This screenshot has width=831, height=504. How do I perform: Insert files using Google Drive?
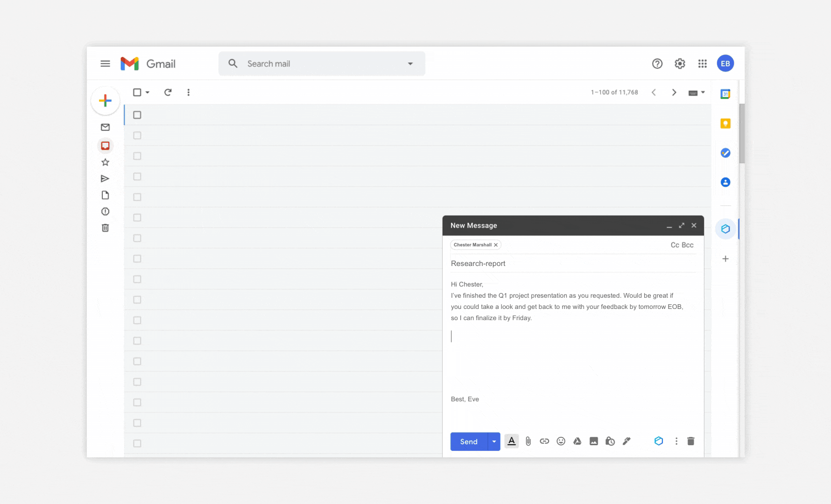click(x=577, y=441)
